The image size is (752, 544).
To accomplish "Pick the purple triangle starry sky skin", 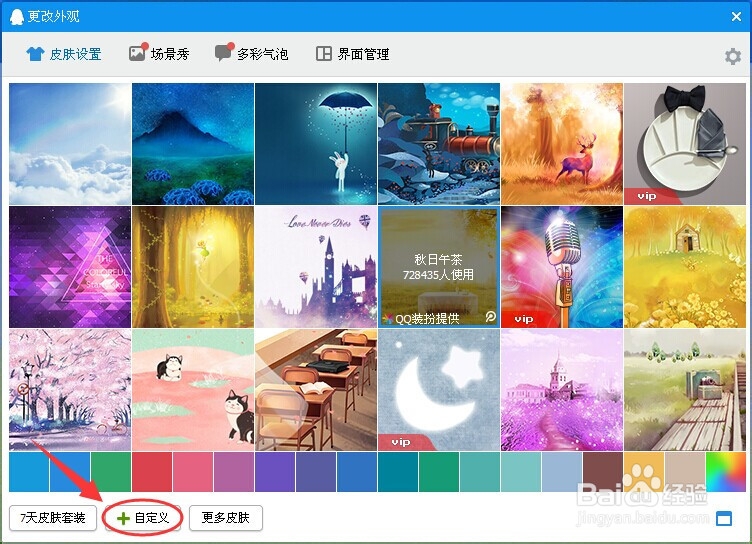I will point(70,267).
